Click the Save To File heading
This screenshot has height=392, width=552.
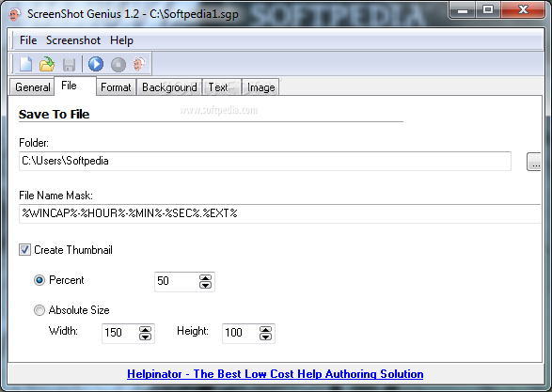[54, 115]
